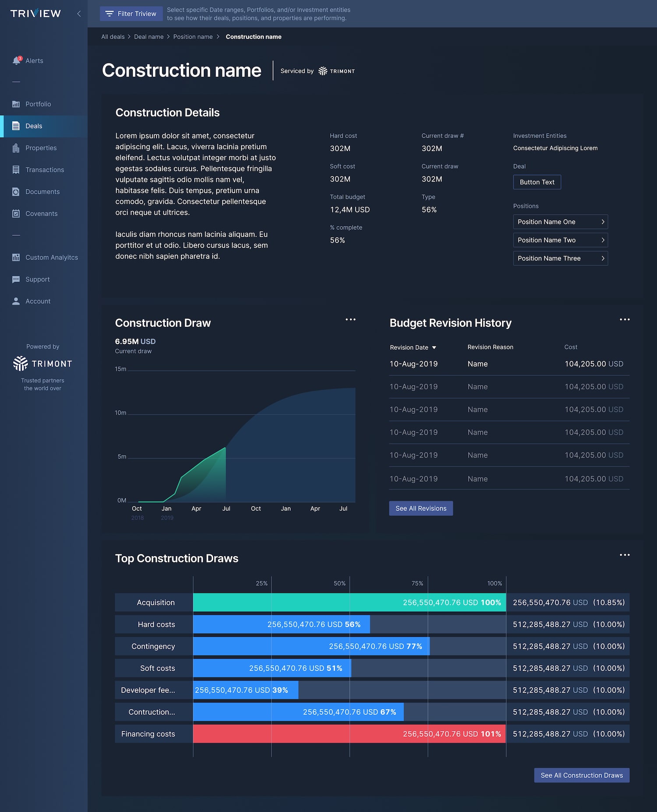This screenshot has height=812, width=657.
Task: Sort by Revision Date dropdown arrow
Action: pos(434,347)
